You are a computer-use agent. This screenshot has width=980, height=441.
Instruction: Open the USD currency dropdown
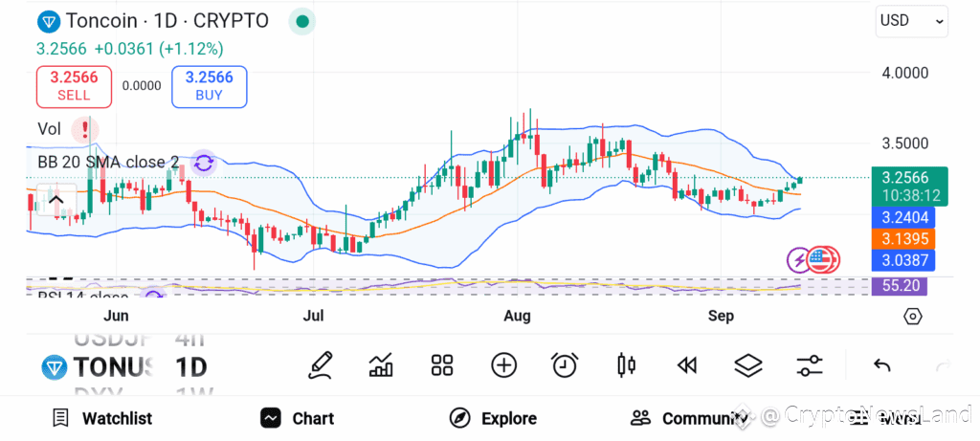pos(911,21)
